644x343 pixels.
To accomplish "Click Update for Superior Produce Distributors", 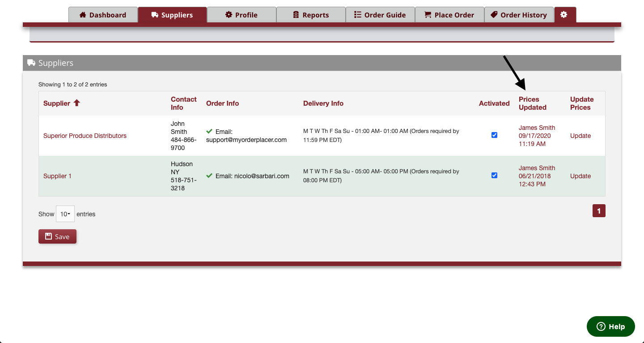I will [x=580, y=136].
